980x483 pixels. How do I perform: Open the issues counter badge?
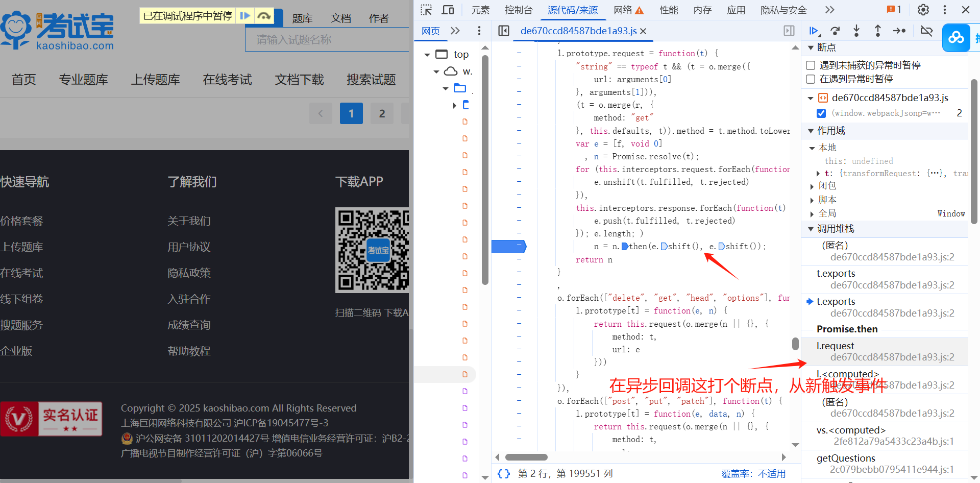pyautogui.click(x=894, y=9)
